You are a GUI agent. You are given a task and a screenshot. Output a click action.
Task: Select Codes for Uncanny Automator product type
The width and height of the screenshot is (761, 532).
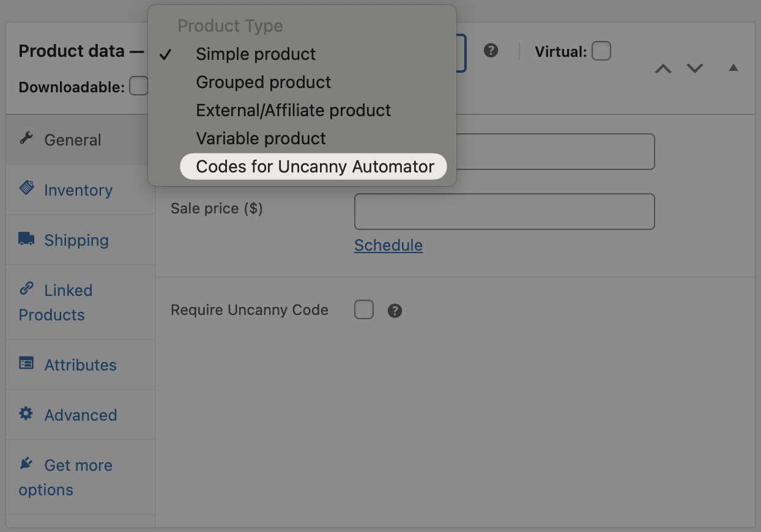tap(313, 166)
